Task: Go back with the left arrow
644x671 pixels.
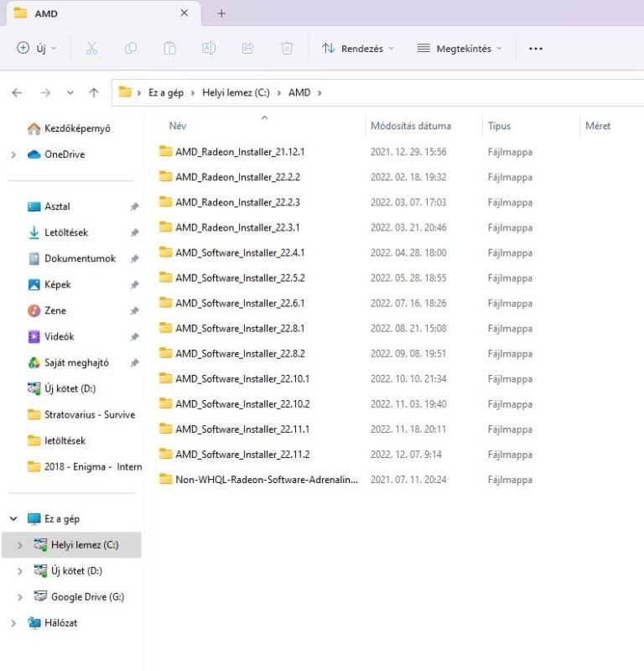Action: 17,92
